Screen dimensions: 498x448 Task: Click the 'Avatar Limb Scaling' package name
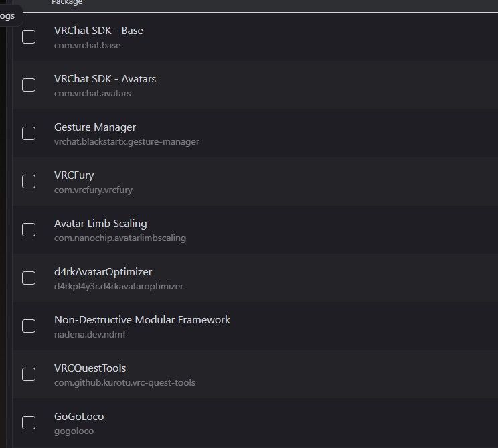click(100, 224)
